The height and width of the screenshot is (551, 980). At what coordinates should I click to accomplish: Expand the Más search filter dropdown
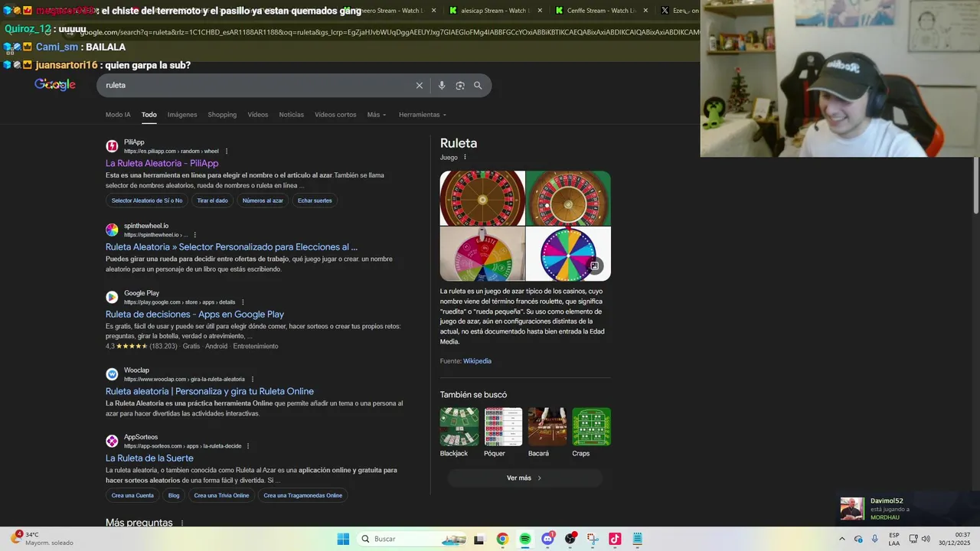[377, 115]
